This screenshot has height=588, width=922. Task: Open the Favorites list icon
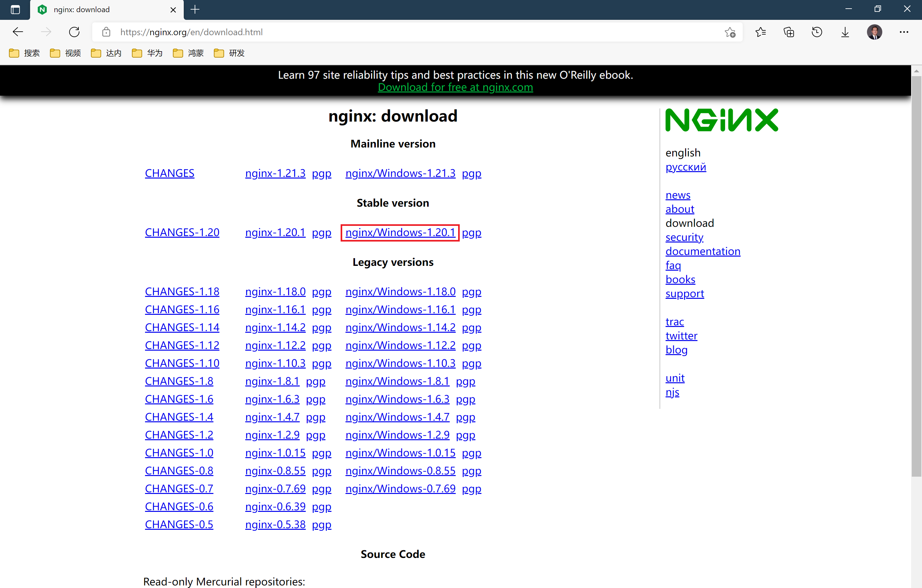(760, 32)
